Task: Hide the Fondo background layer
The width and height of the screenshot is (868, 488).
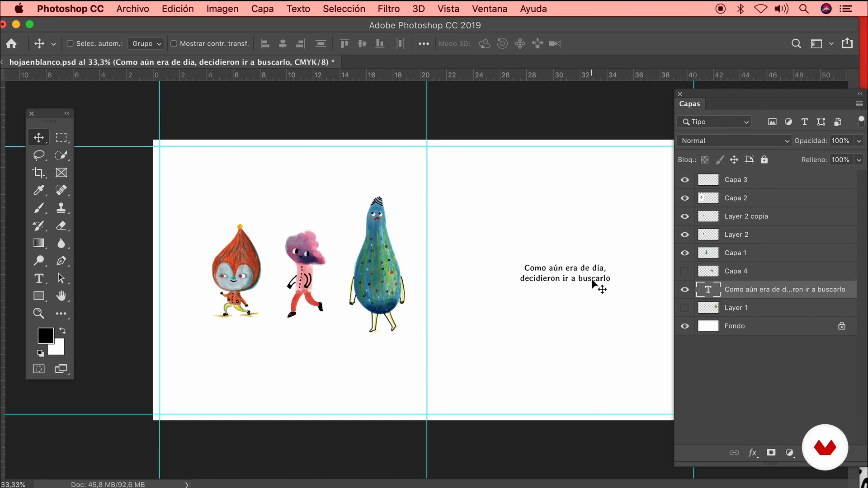Action: [685, 326]
